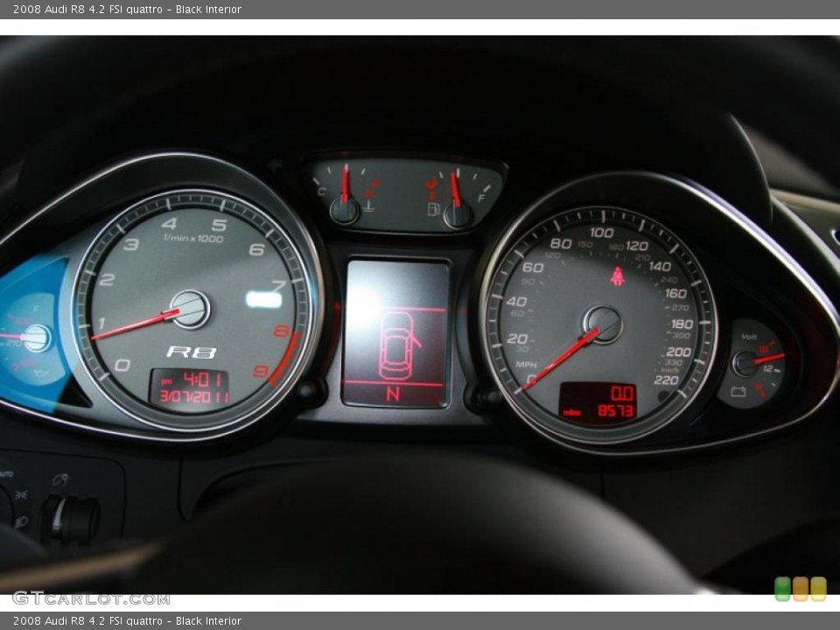Turn the headlight rotary switch knob
The width and height of the screenshot is (840, 630).
coord(70,519)
